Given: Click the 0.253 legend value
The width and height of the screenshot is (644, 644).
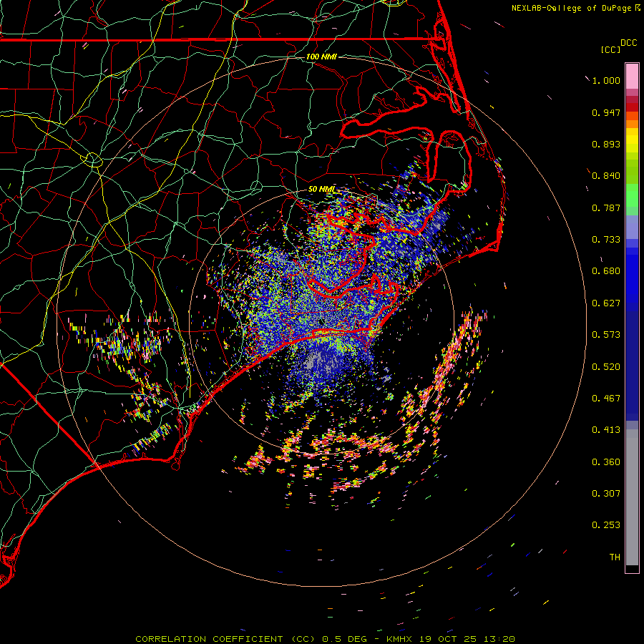Looking at the screenshot, I should pos(606,525).
